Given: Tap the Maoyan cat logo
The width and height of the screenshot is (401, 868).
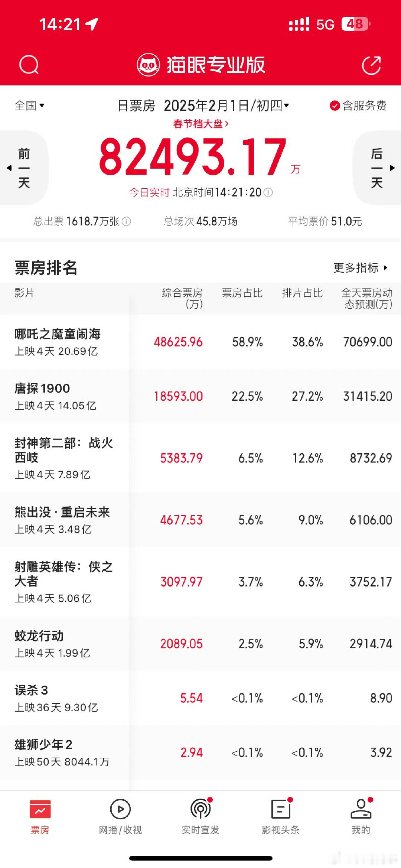Looking at the screenshot, I should (x=148, y=65).
